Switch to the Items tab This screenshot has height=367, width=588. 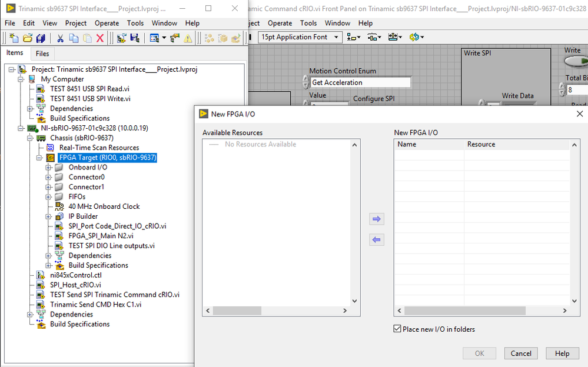[15, 53]
